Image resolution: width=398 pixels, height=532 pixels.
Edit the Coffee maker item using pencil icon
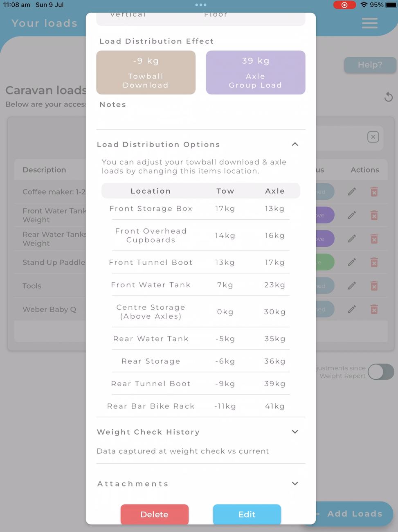(x=351, y=192)
